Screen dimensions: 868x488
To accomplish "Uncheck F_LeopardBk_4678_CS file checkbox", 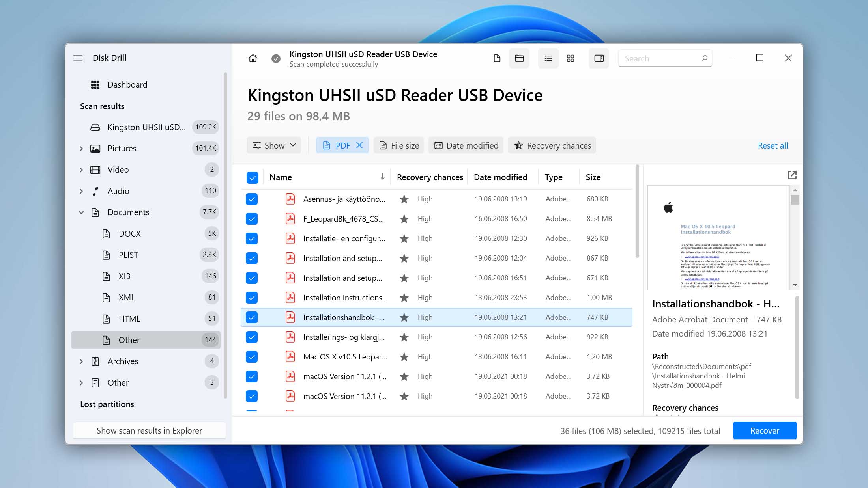I will tap(252, 219).
